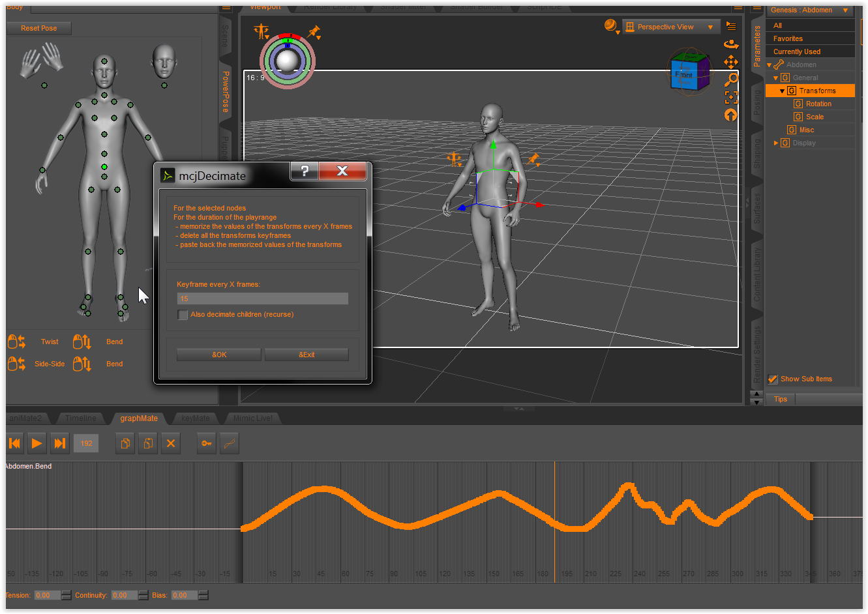Viewport: 868px width, 614px height.
Task: Enable Also decimate children (recurse)
Action: [x=183, y=315]
